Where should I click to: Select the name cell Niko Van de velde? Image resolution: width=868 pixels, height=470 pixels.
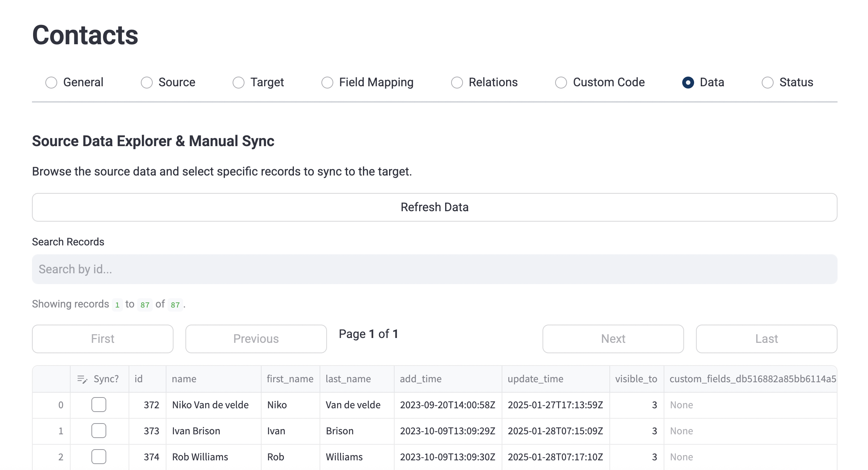coord(213,405)
